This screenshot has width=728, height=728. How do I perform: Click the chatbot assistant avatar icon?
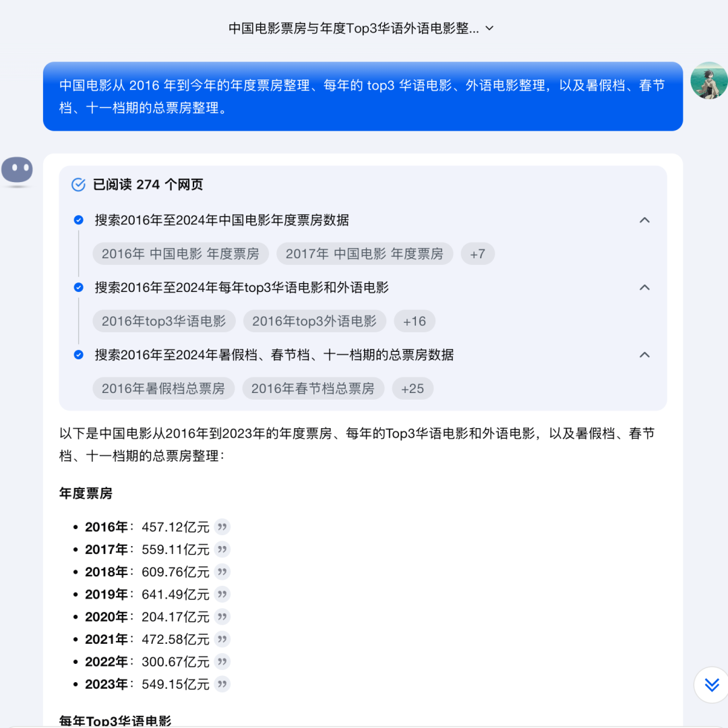[x=17, y=171]
